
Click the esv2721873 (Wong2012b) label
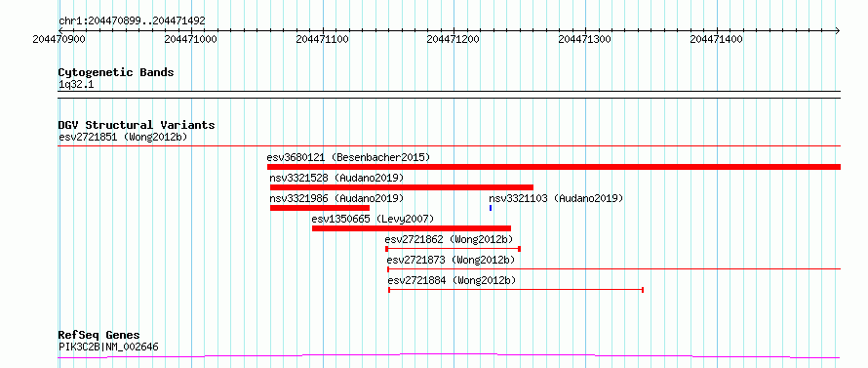click(451, 260)
